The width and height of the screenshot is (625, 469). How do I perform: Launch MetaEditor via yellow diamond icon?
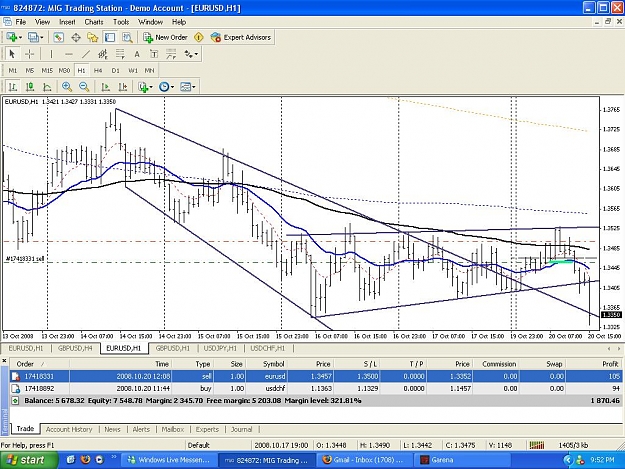199,37
